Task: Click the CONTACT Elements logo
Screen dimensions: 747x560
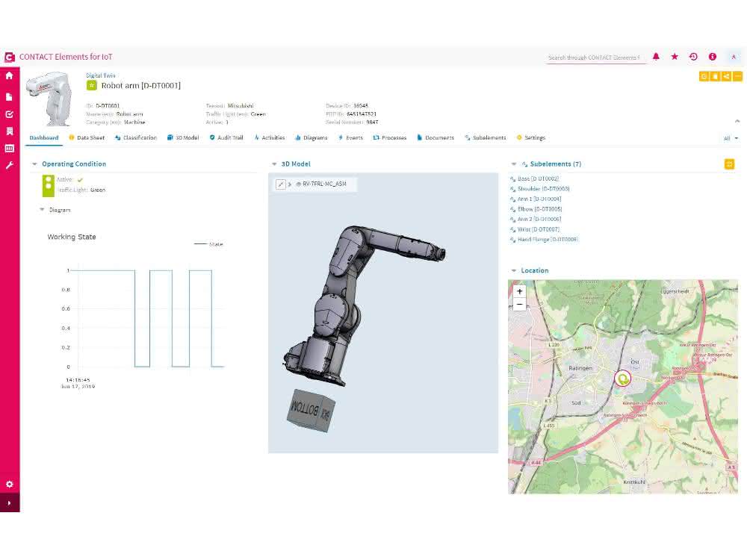Action: click(x=10, y=57)
